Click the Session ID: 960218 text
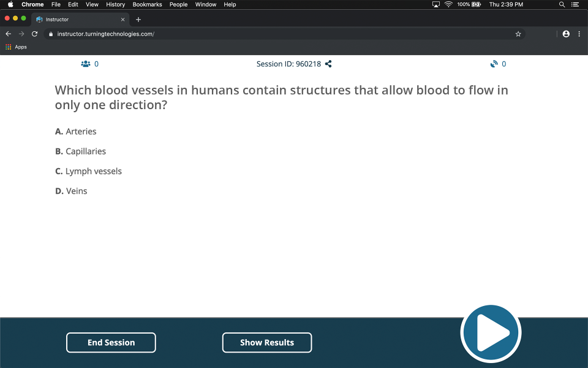588x368 pixels. (x=288, y=64)
